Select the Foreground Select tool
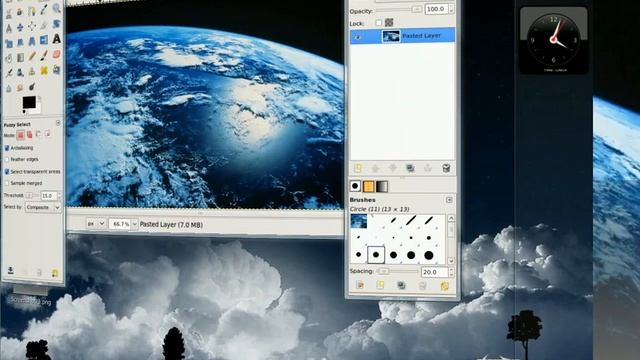This screenshot has height=360, width=640. click(x=20, y=12)
